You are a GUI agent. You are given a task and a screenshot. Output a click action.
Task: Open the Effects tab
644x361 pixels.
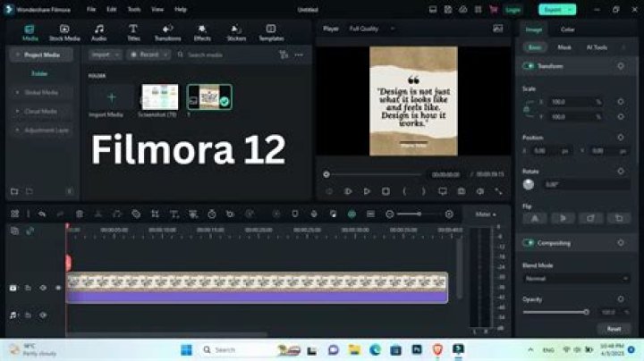click(202, 33)
